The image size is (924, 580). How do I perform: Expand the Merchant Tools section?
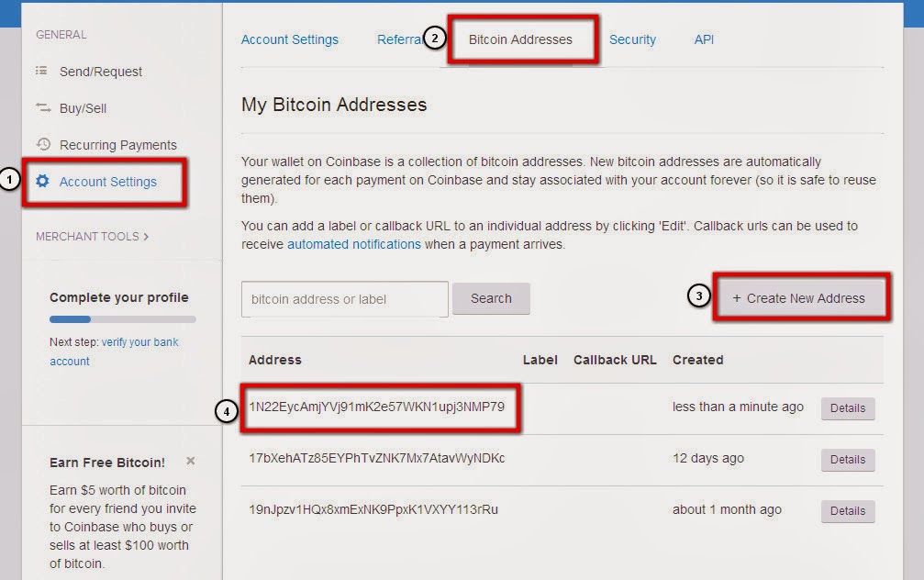pos(93,237)
